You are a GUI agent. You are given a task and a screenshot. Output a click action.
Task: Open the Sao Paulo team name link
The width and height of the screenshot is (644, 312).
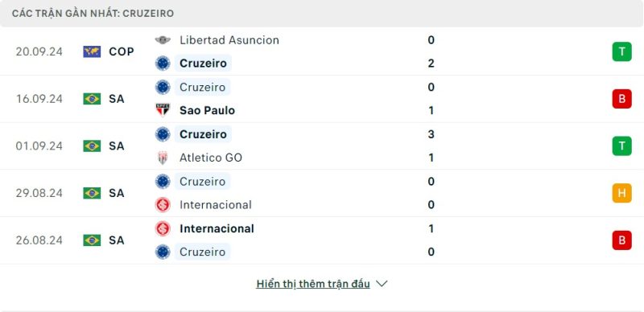[x=207, y=110]
